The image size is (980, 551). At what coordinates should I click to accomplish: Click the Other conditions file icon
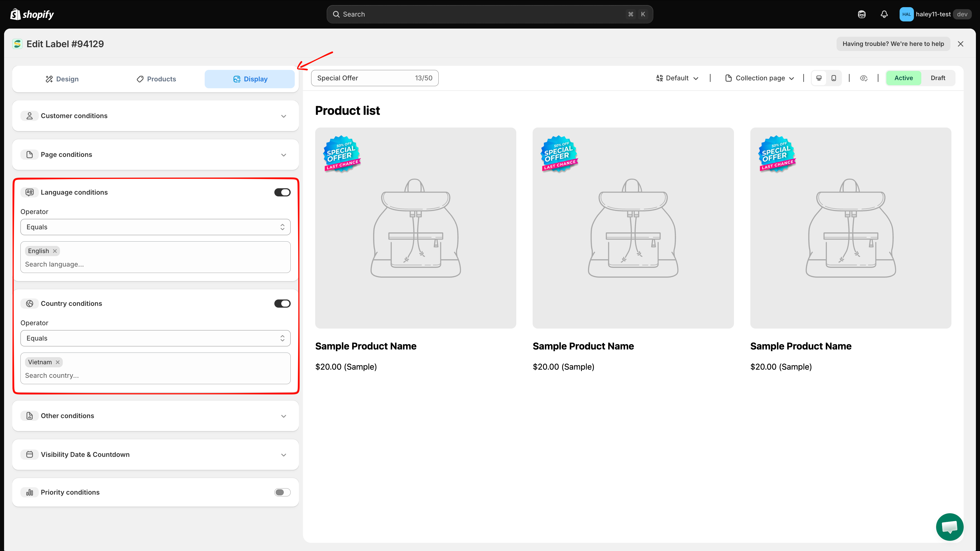point(29,416)
